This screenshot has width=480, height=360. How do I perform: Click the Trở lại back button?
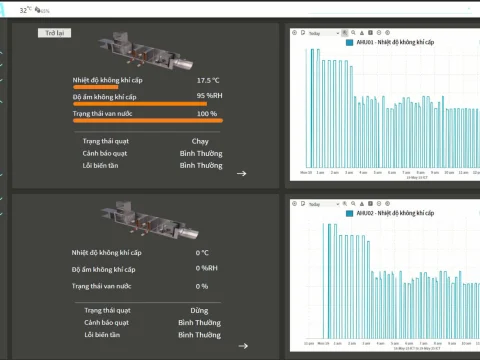54,33
